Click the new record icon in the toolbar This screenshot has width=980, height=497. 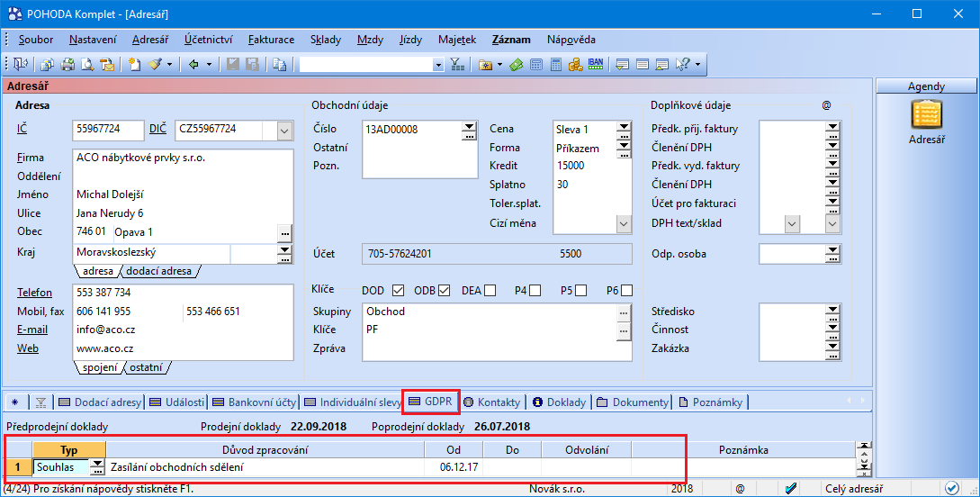click(135, 65)
